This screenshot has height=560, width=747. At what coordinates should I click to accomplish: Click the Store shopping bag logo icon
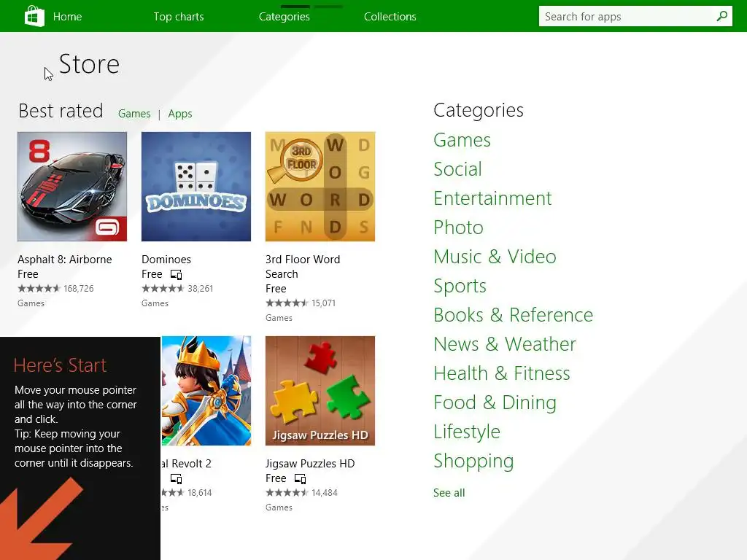[34, 16]
